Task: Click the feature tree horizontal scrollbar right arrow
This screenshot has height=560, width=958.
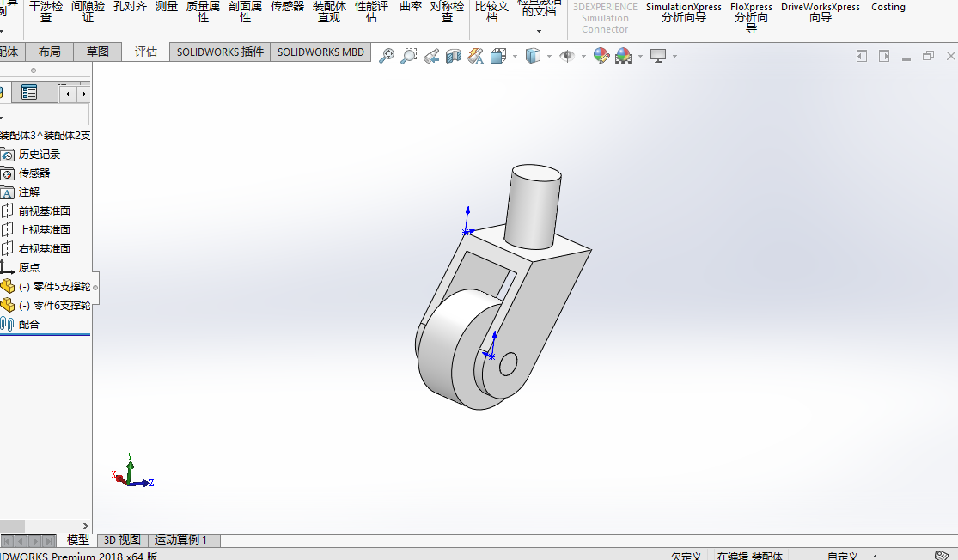Action: pyautogui.click(x=86, y=526)
